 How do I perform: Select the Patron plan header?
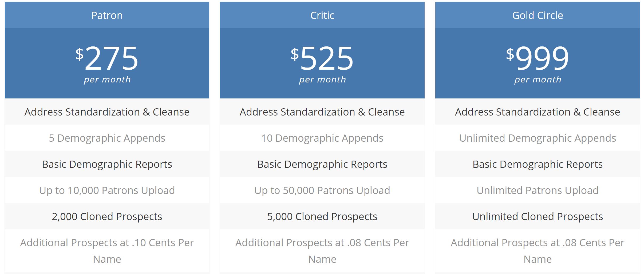click(107, 15)
